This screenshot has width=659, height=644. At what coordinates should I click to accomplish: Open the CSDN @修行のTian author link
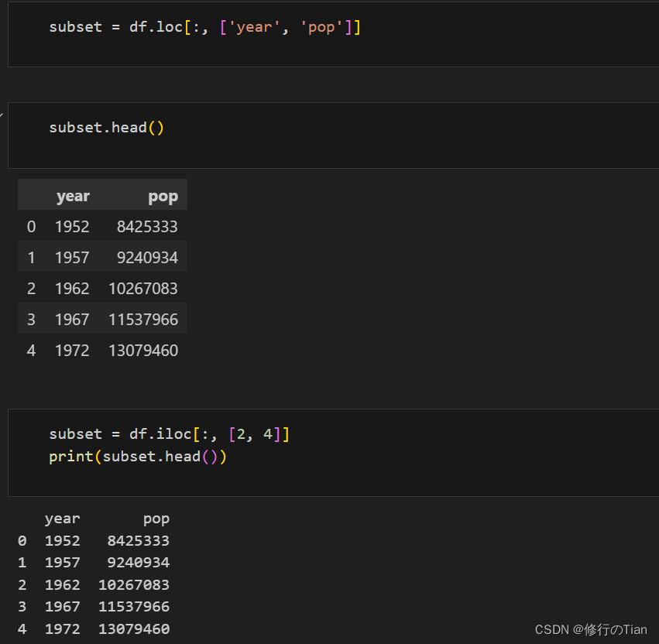[593, 630]
